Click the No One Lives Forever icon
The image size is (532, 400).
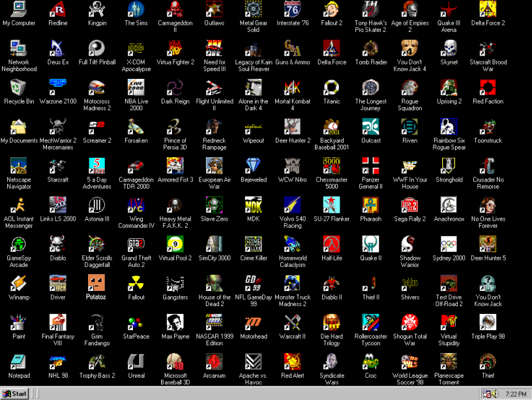pyautogui.click(x=488, y=205)
